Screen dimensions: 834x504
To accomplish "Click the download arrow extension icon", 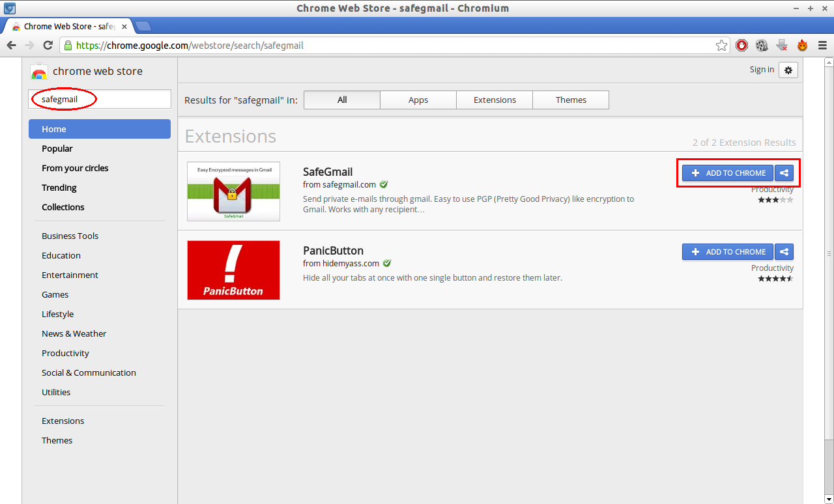I will [x=782, y=46].
